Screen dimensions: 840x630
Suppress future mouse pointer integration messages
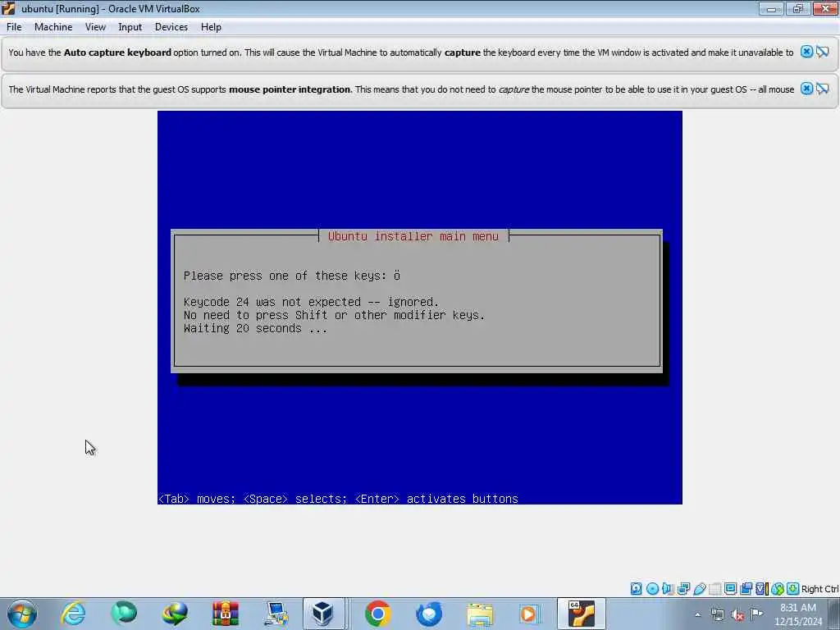(823, 89)
